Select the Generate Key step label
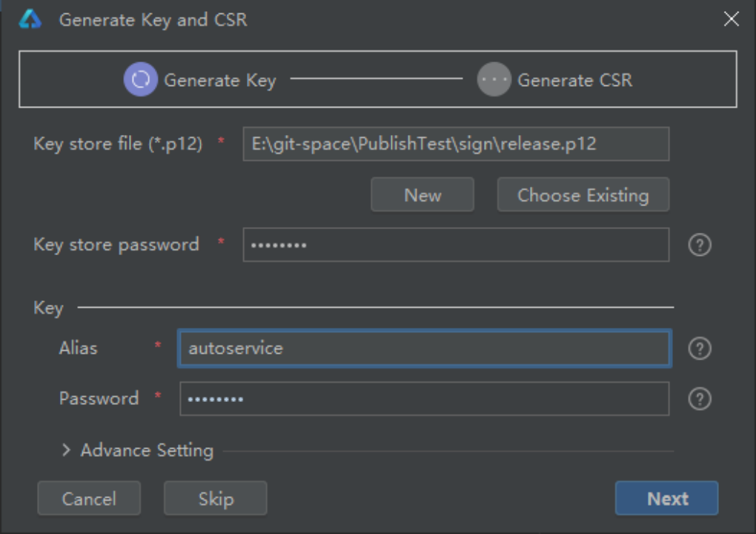Image resolution: width=756 pixels, height=534 pixels. [x=219, y=80]
